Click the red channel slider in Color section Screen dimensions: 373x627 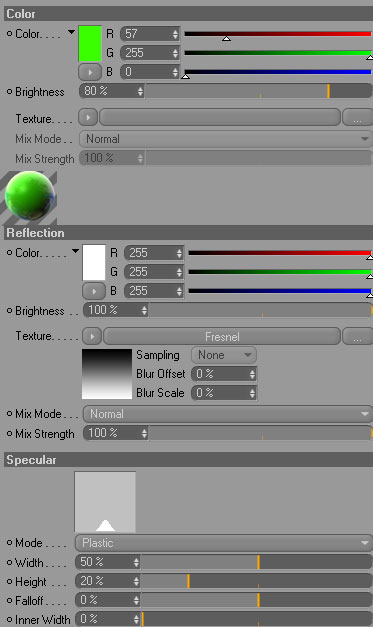point(278,34)
